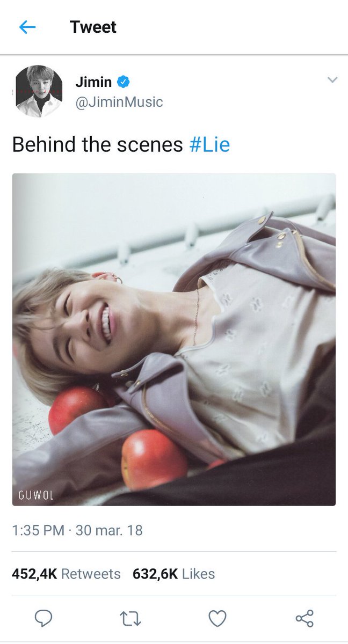Like the tweet with heart icon
Viewport: 348px width, 644px height.
(217, 619)
